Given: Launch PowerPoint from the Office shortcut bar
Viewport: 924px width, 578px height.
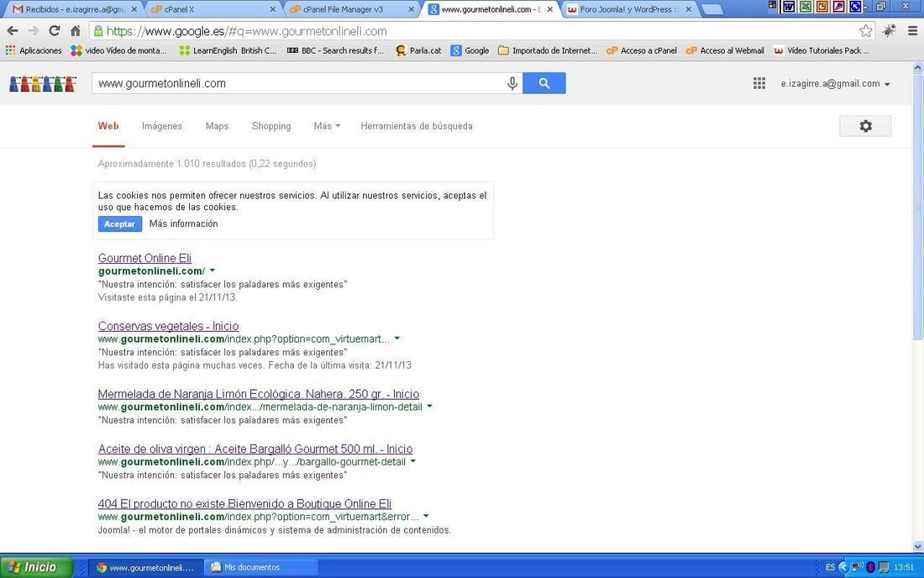Looking at the screenshot, I should pos(822,7).
